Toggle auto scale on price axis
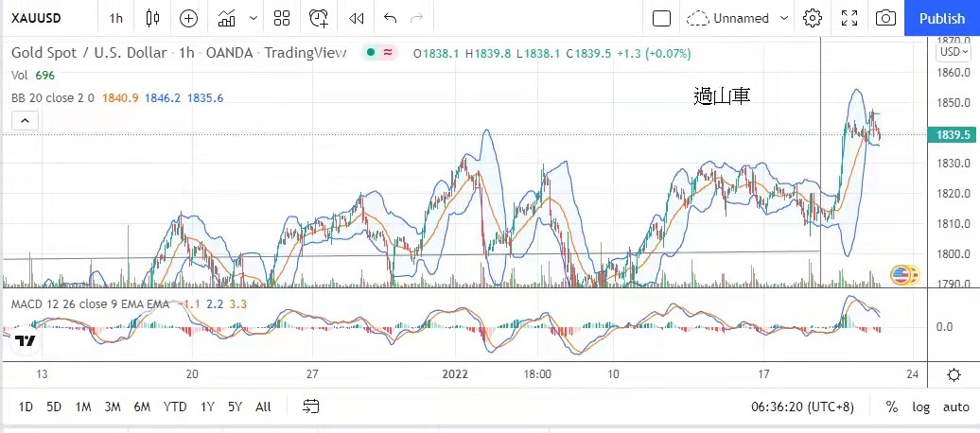The image size is (980, 433). (954, 407)
